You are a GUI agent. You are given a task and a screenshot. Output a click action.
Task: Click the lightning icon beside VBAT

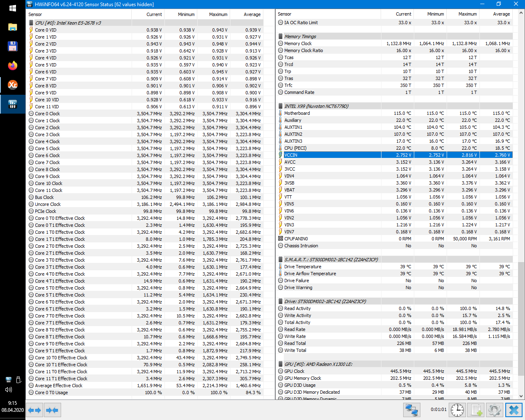coord(281,190)
